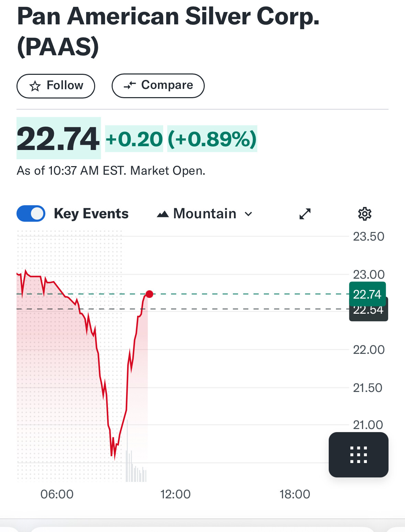405x532 pixels.
Task: Click the red current price dot
Action: [149, 294]
